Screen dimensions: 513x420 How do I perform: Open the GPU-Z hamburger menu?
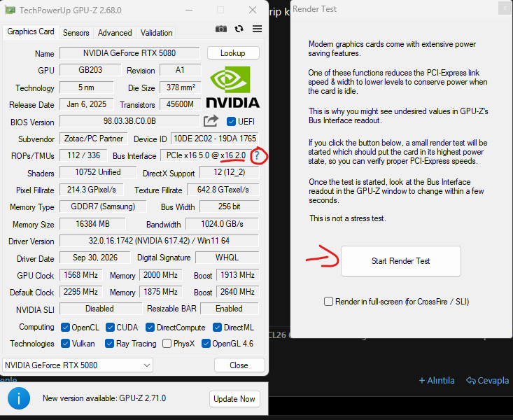coord(257,29)
